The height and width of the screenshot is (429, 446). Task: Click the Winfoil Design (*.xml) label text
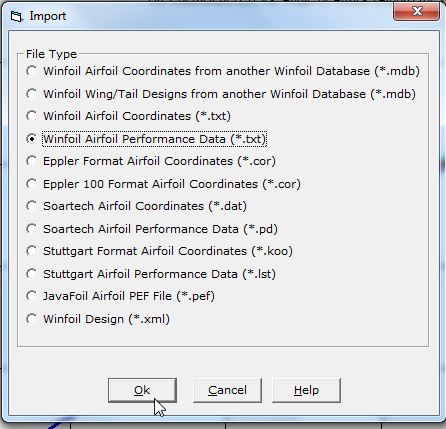click(106, 319)
